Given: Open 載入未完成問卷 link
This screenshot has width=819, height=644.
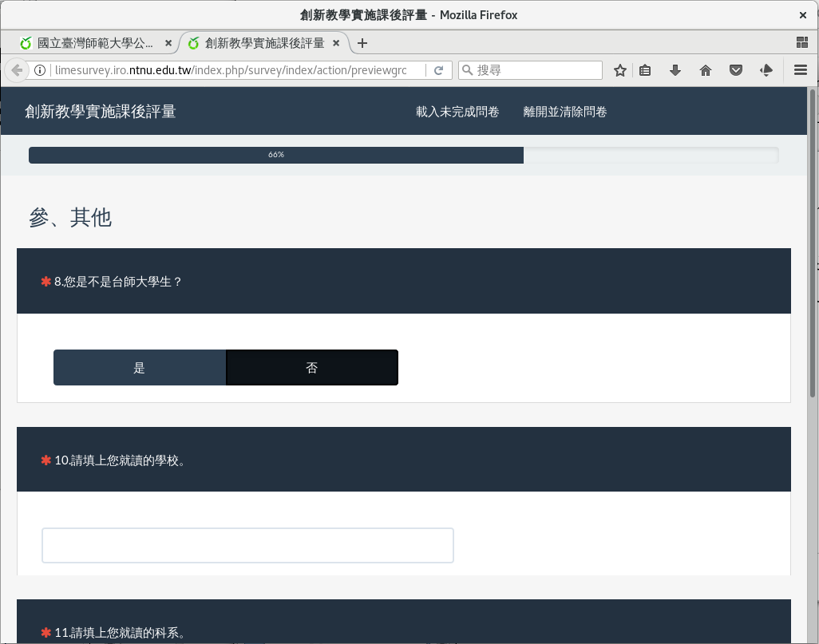Looking at the screenshot, I should (457, 112).
